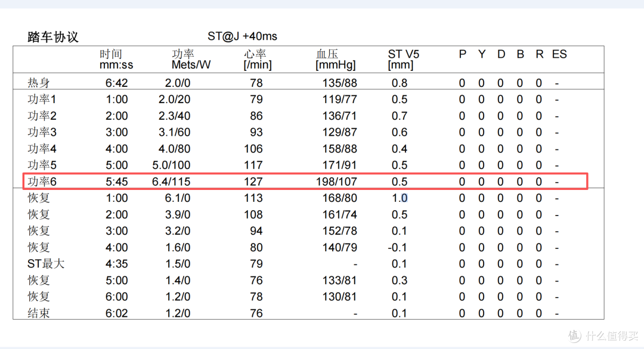Click the power value 1.4/0

[178, 280]
